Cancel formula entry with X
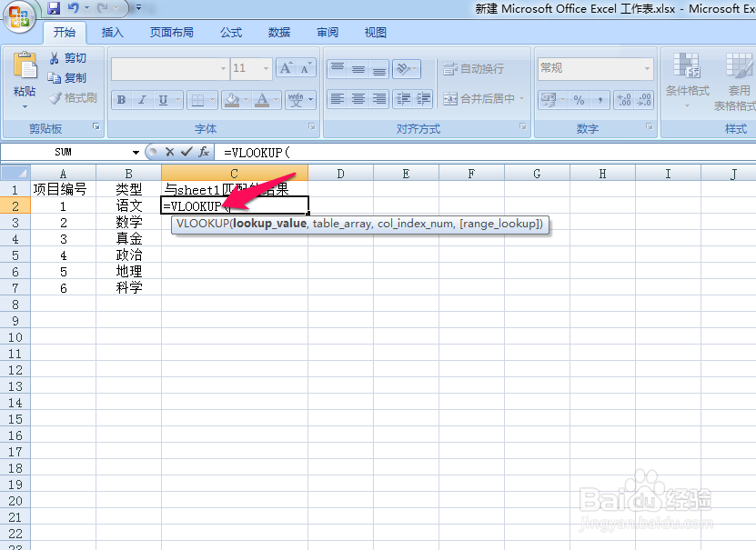The width and height of the screenshot is (756, 550). coord(170,152)
